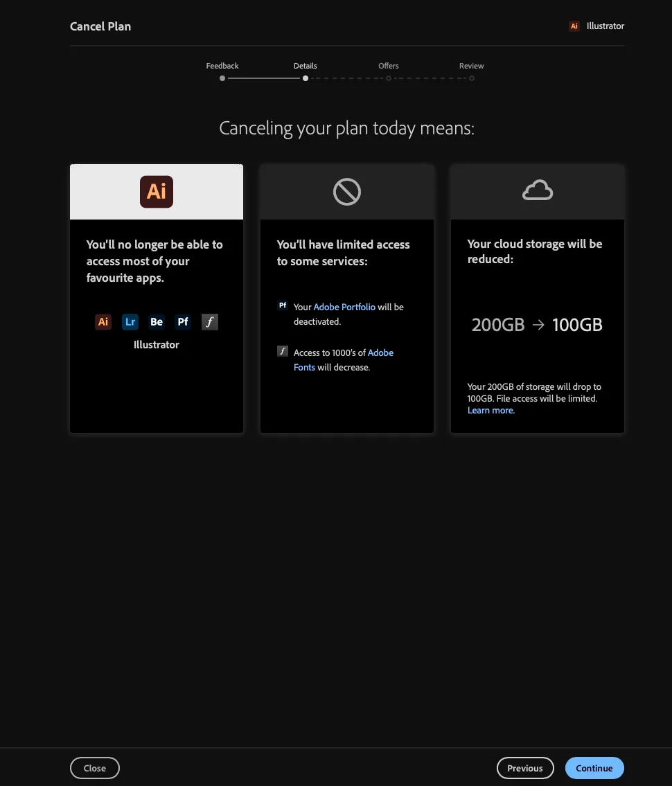Screen dimensions: 672x786
Task: Jump to the Offers step
Action: pos(388,66)
